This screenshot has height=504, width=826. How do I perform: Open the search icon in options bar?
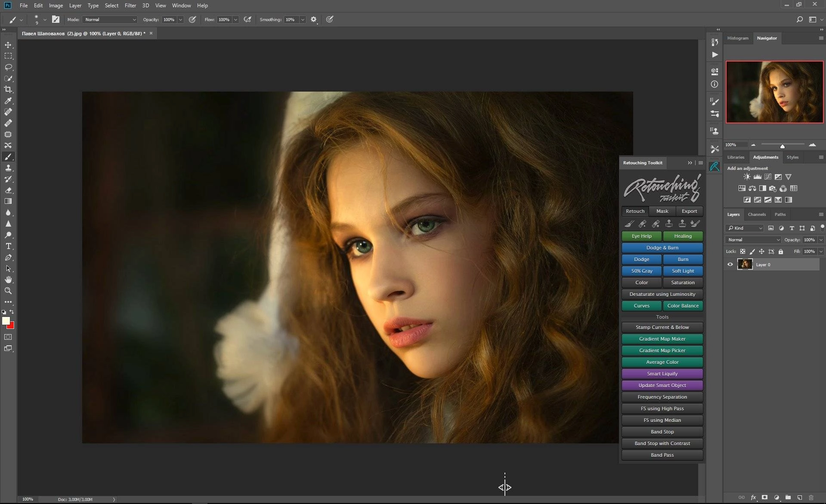799,19
